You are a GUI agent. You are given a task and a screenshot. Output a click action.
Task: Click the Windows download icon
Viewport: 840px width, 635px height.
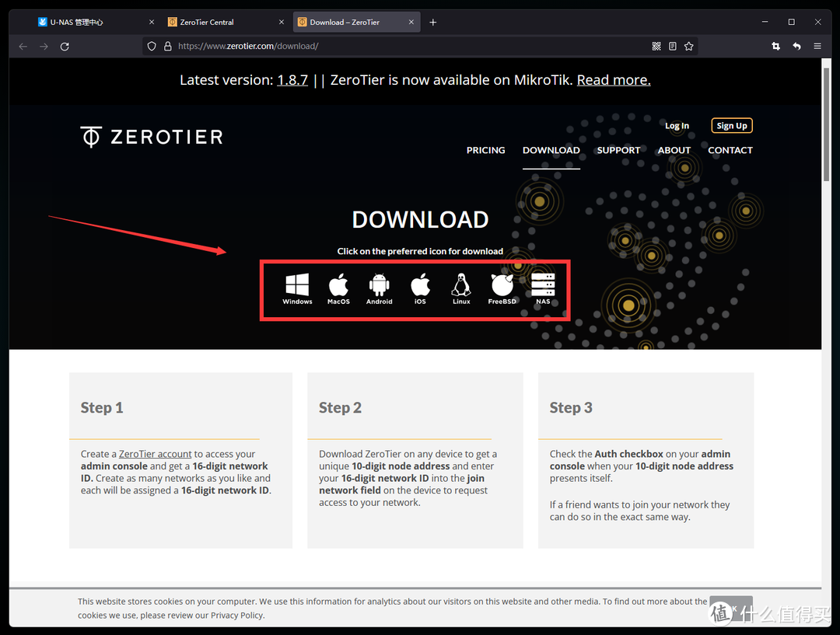click(297, 288)
